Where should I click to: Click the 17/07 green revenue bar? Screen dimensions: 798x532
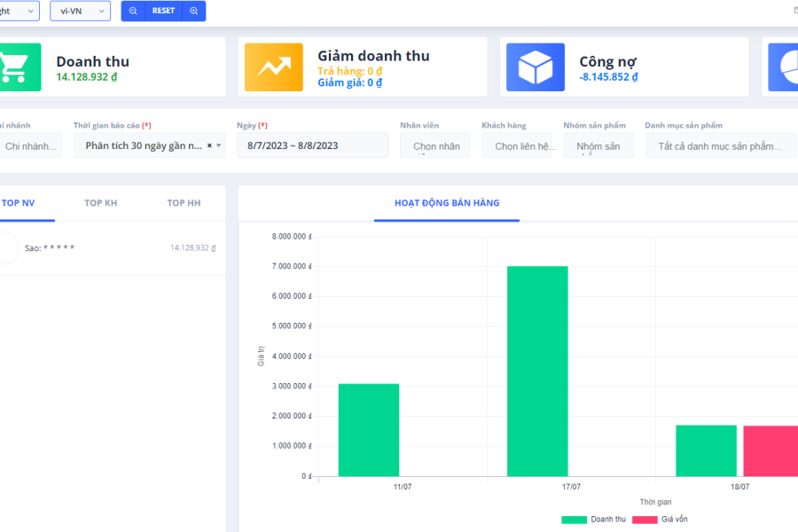pos(537,371)
